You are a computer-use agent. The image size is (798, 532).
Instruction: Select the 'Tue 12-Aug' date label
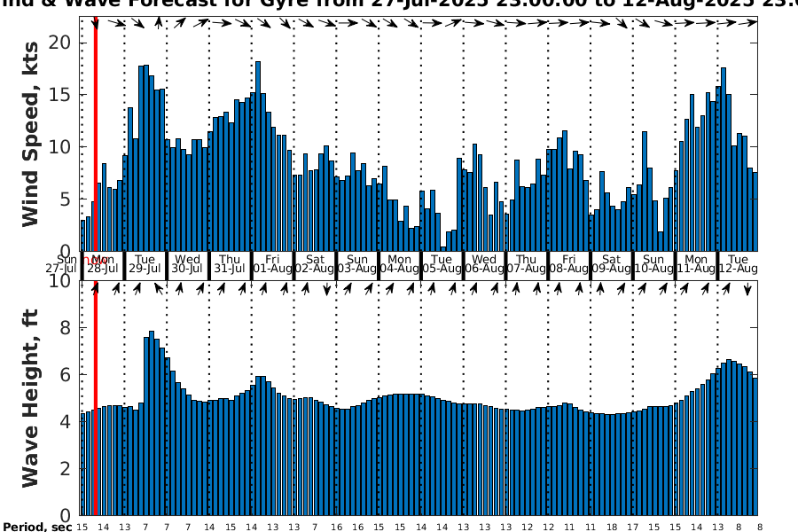coord(738,264)
